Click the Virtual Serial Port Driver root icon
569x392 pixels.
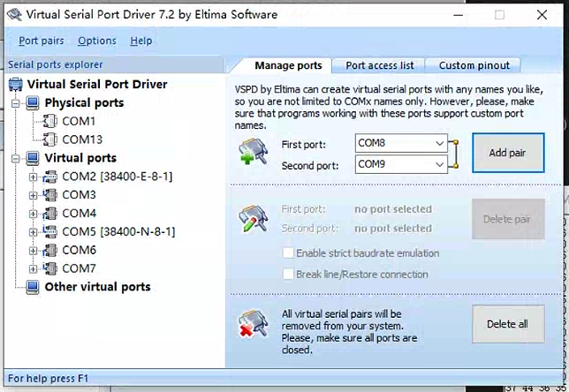16,84
